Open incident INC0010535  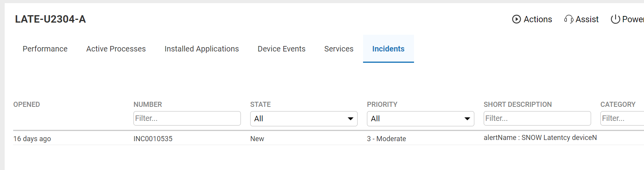pos(153,139)
